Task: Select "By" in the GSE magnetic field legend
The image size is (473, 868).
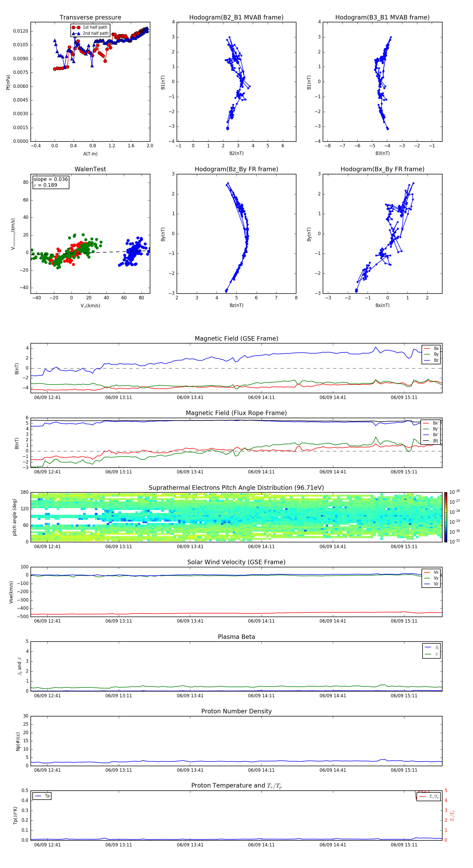Action: (x=431, y=354)
